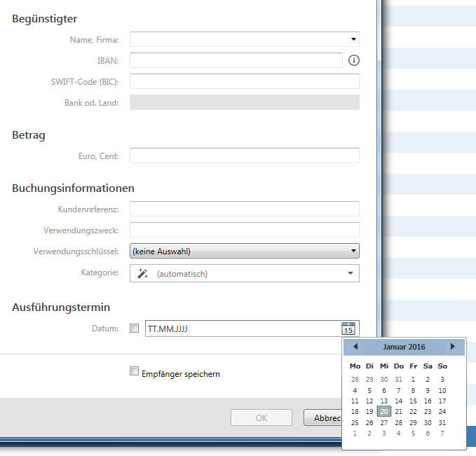Select January 15 in the calendar

[413, 401]
